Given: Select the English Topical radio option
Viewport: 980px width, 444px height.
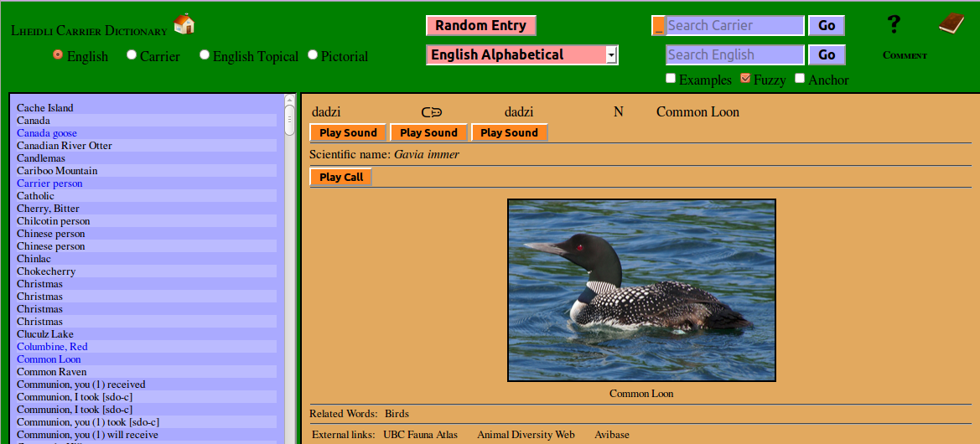Looking at the screenshot, I should (205, 55).
